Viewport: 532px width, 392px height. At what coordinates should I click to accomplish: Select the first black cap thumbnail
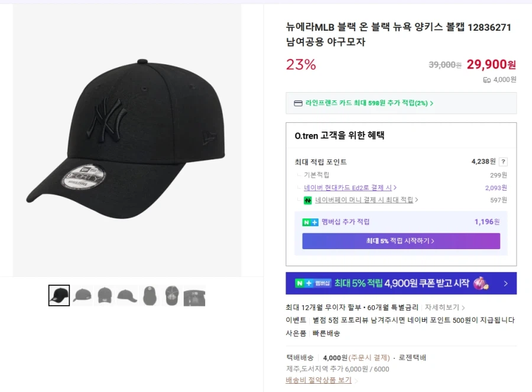[x=59, y=295]
